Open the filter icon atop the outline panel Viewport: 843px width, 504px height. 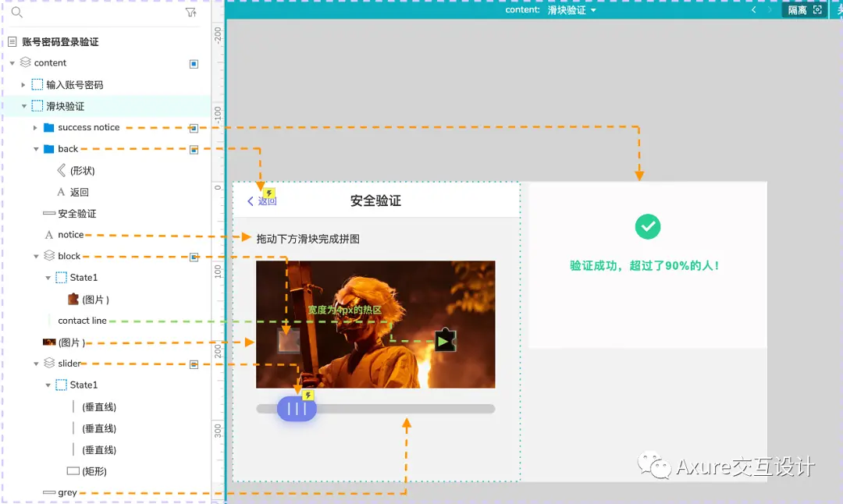(190, 13)
